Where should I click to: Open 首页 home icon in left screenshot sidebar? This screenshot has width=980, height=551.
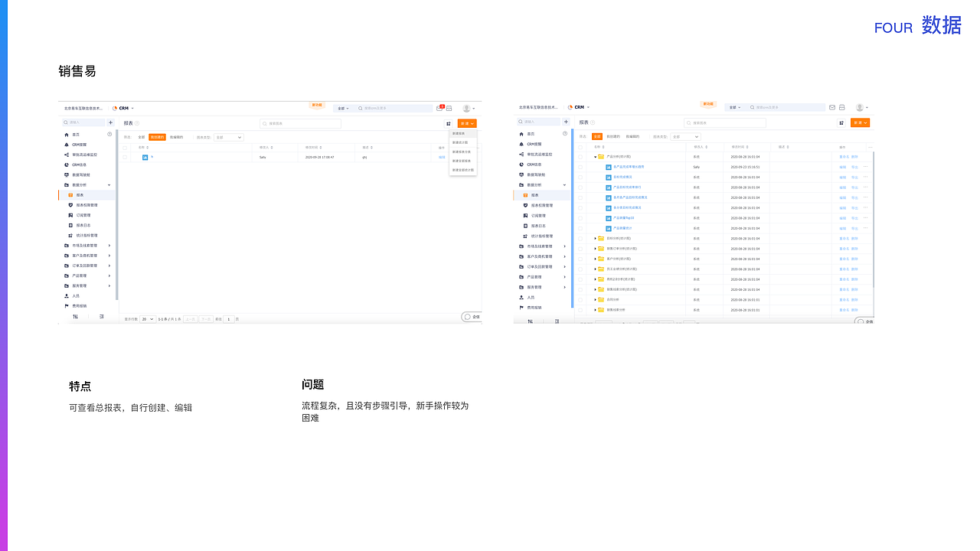(x=67, y=135)
